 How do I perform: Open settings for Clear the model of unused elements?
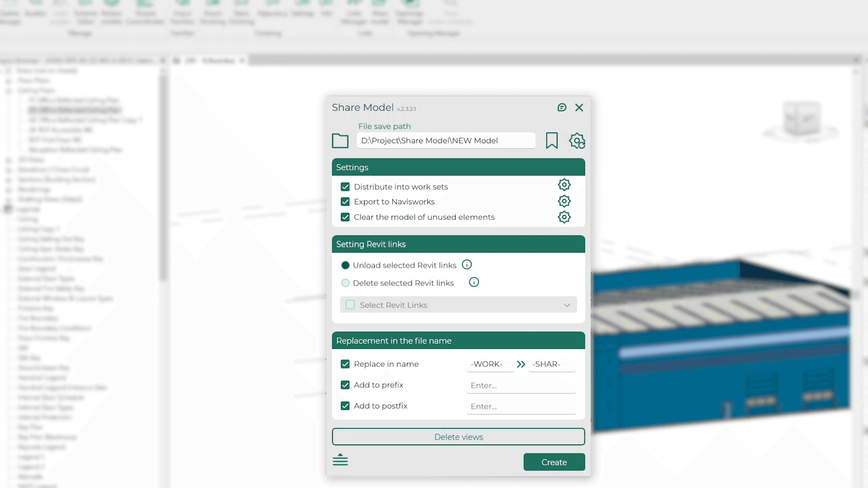564,217
